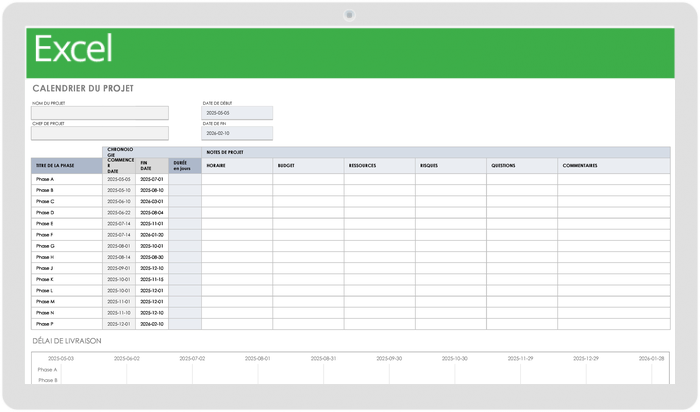Select the Date de début field 2025-05-05
Screen dimensions: 700x412
pos(237,113)
